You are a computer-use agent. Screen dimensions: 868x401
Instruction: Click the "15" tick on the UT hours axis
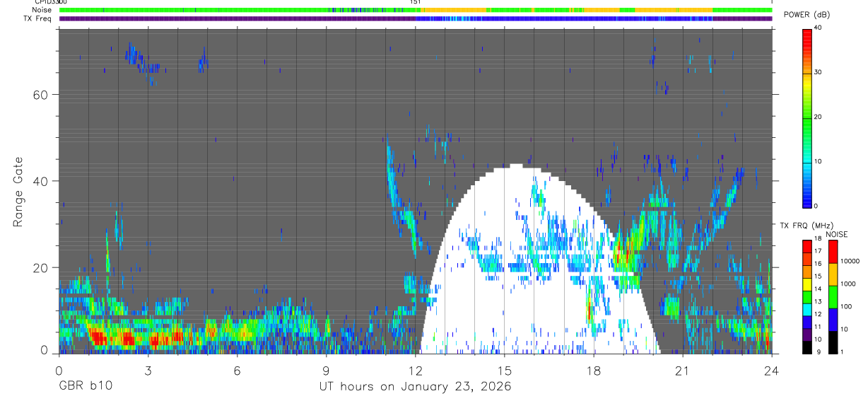click(505, 370)
